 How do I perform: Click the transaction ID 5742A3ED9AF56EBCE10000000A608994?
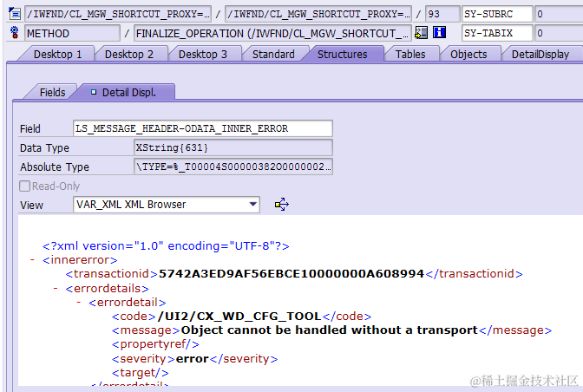point(291,274)
